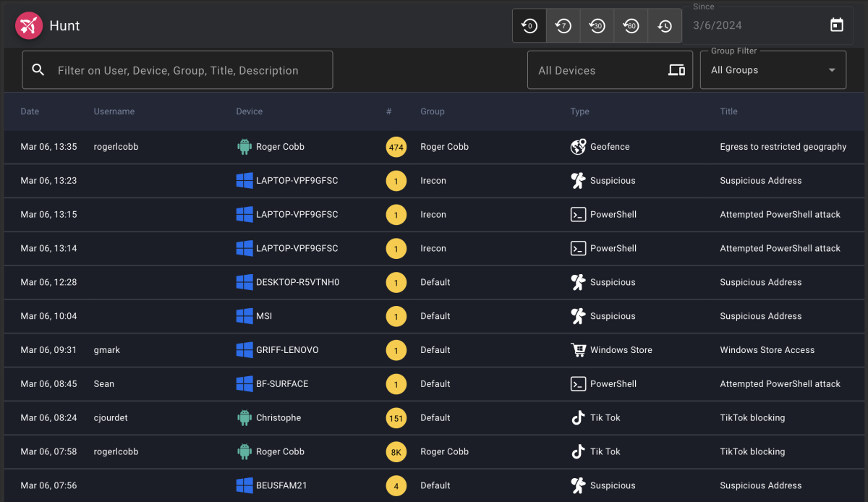Viewport: 868px width, 502px height.
Task: Click Suspicious icon in the 12:28 row
Action: point(578,282)
